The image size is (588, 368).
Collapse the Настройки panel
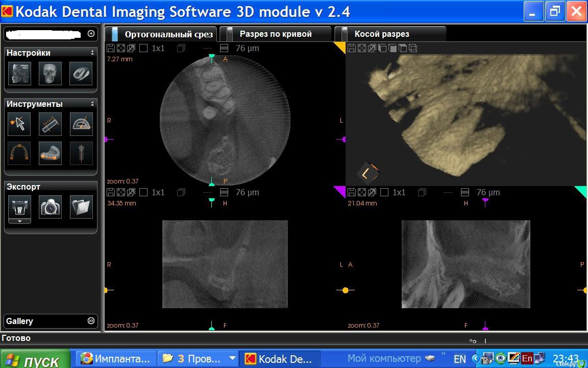pyautogui.click(x=92, y=53)
